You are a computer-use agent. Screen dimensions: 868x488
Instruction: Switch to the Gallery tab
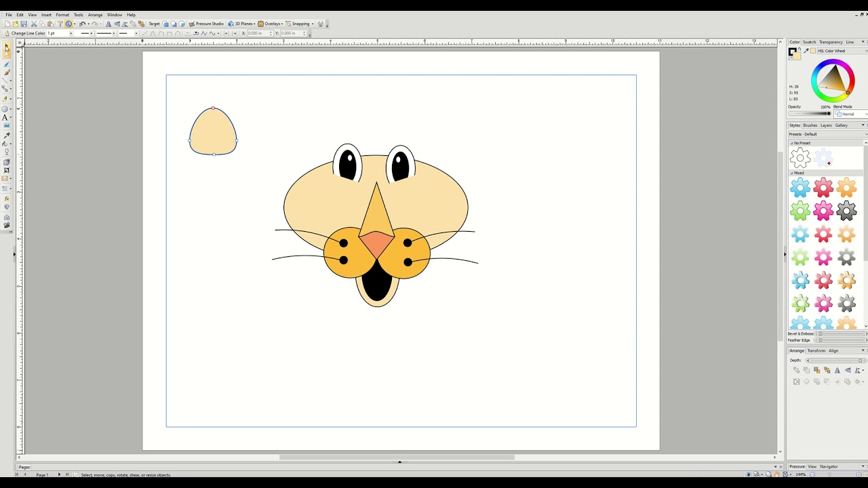(842, 125)
